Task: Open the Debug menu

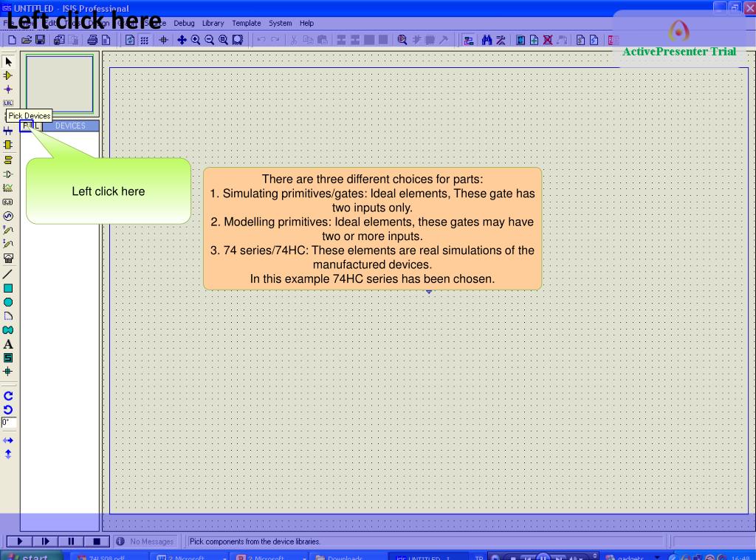Action: click(x=184, y=23)
